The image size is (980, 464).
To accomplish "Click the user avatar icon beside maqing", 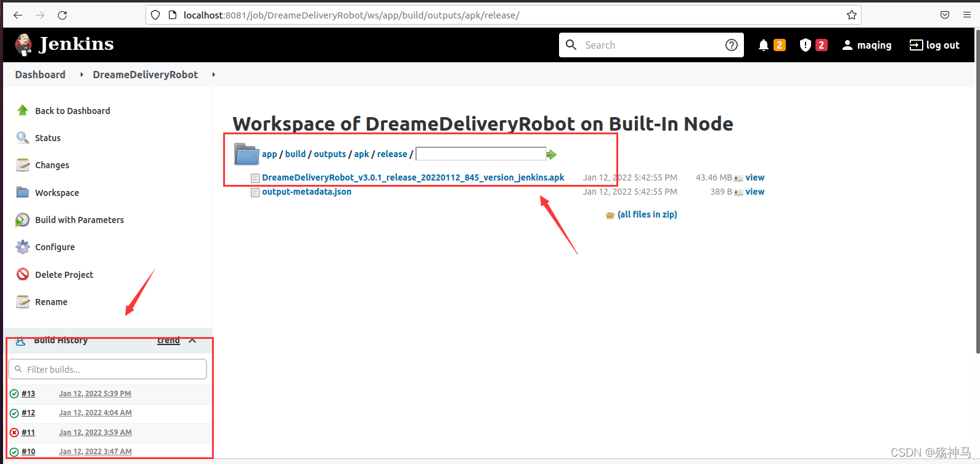I will click(x=847, y=45).
